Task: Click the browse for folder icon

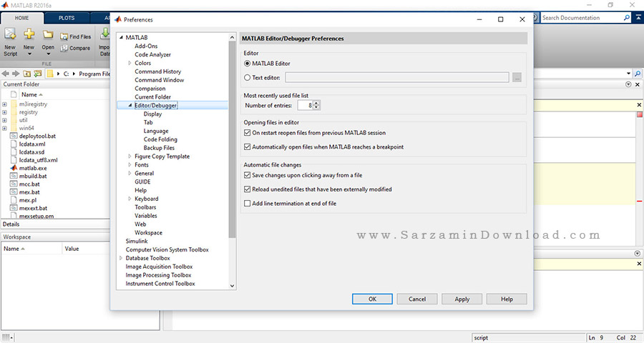Action: click(x=38, y=74)
